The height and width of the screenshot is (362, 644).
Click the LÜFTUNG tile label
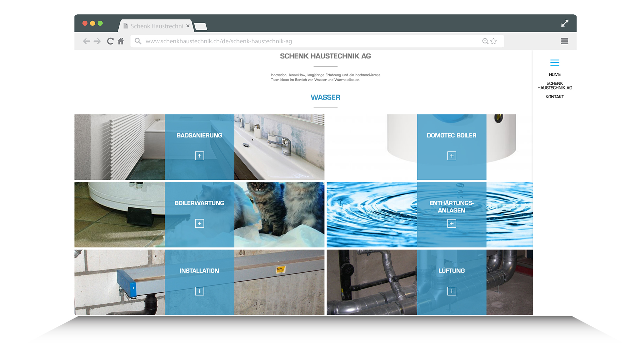click(452, 271)
